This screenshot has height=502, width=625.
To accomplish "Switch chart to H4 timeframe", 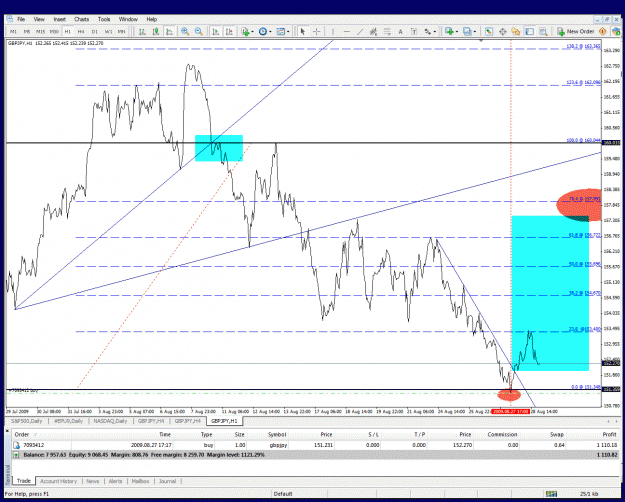I will pyautogui.click(x=81, y=31).
